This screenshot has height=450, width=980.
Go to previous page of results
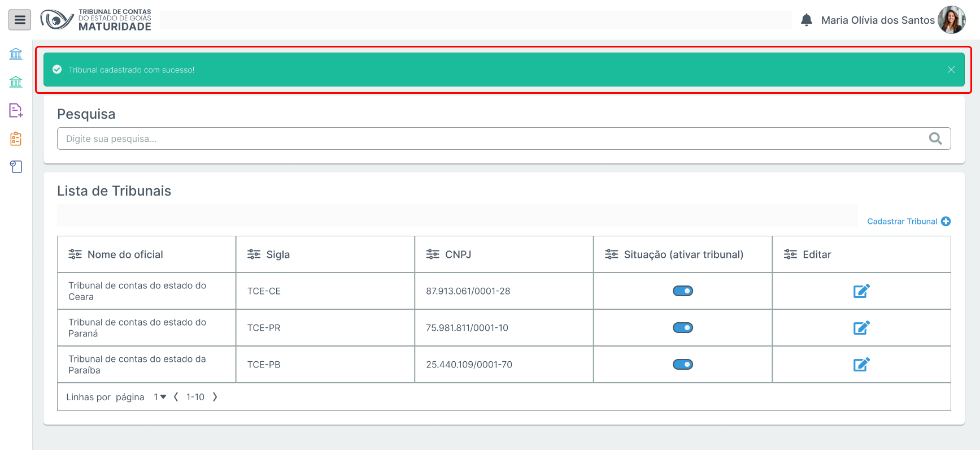coord(176,397)
